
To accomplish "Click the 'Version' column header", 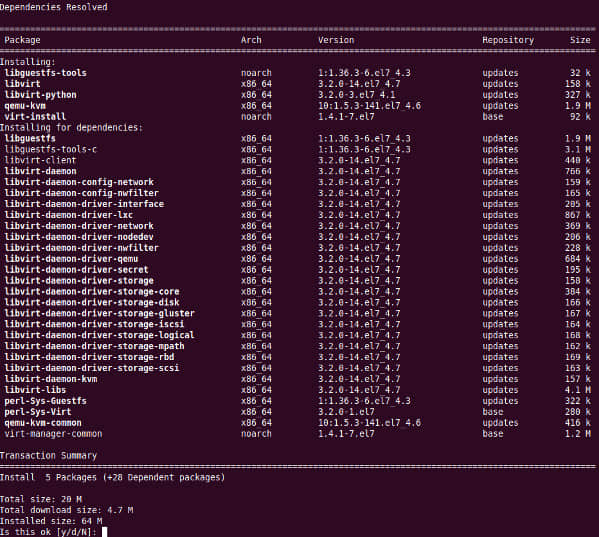I will point(336,40).
